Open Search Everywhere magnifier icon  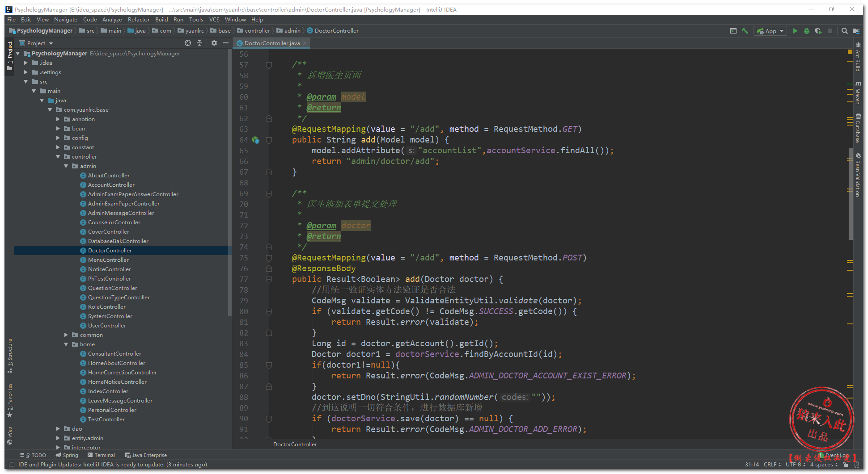pos(844,31)
